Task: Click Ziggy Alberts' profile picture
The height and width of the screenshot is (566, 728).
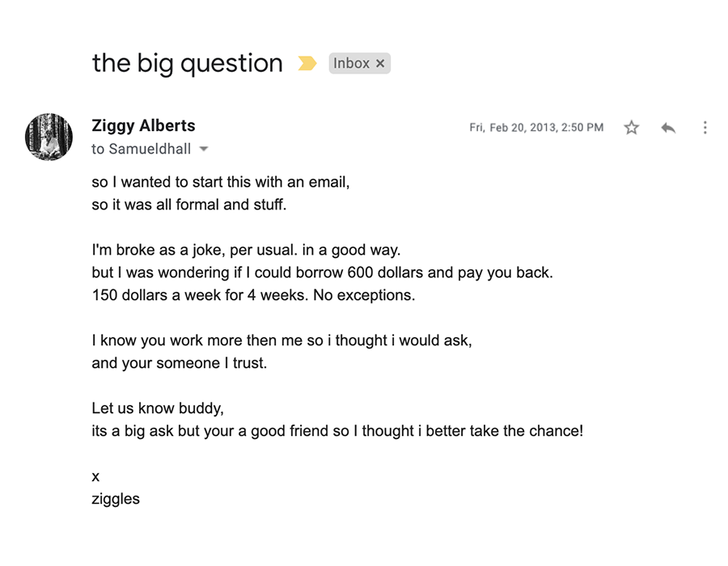Action: coord(49,137)
